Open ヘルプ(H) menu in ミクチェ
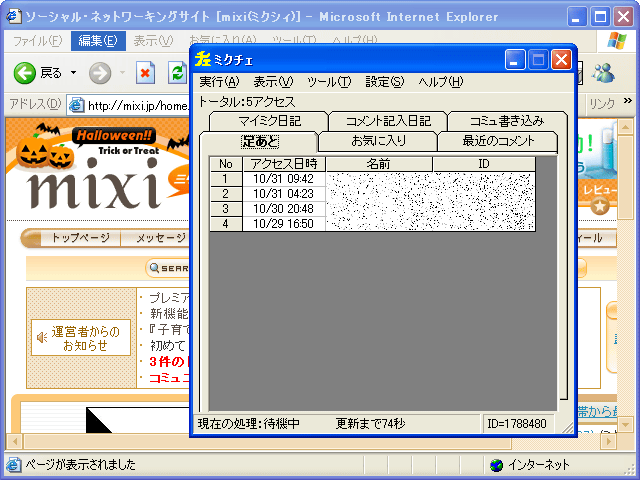The width and height of the screenshot is (640, 480). pyautogui.click(x=441, y=82)
